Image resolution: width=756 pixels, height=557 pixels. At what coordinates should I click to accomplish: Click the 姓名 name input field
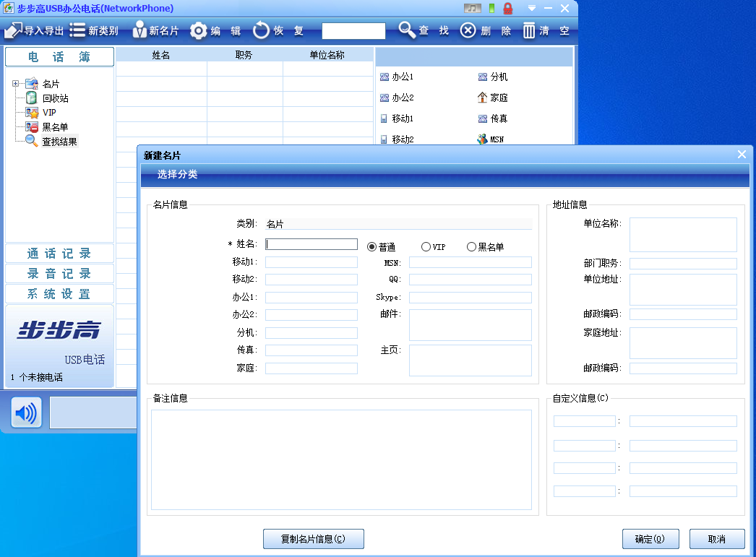[x=312, y=244]
